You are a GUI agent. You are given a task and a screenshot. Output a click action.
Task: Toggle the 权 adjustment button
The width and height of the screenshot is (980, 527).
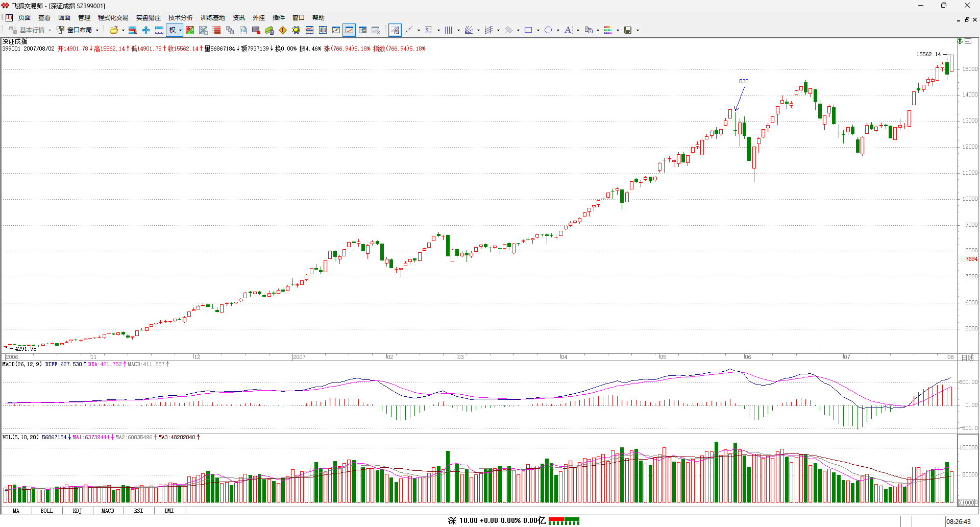coord(173,30)
